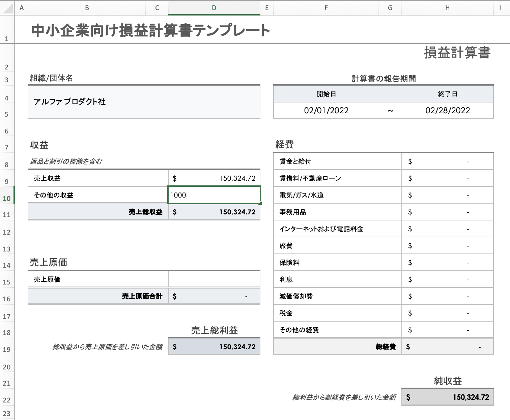
Task: Select row 22 header
Action: click(7, 400)
